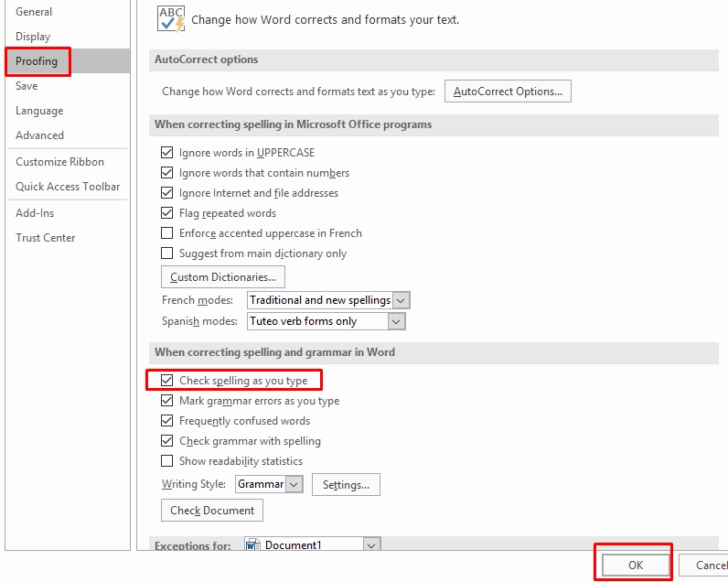Confirm with the OK button
Image resolution: width=728 pixels, height=582 pixels.
(635, 565)
